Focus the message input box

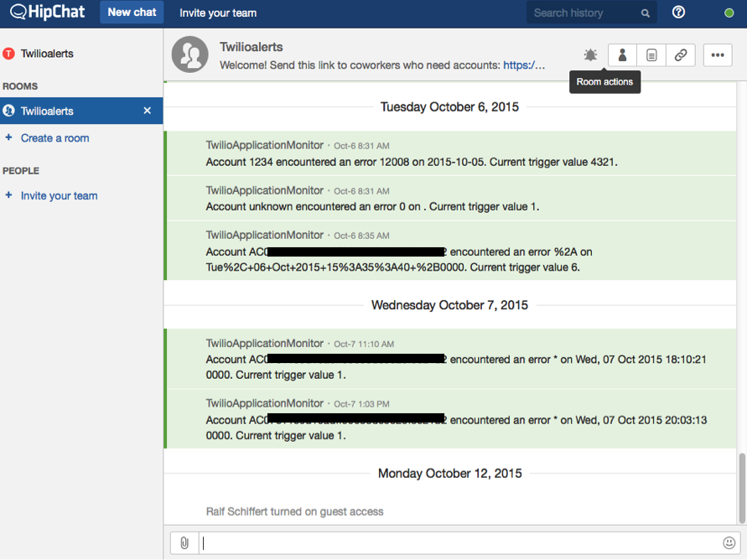(x=458, y=542)
